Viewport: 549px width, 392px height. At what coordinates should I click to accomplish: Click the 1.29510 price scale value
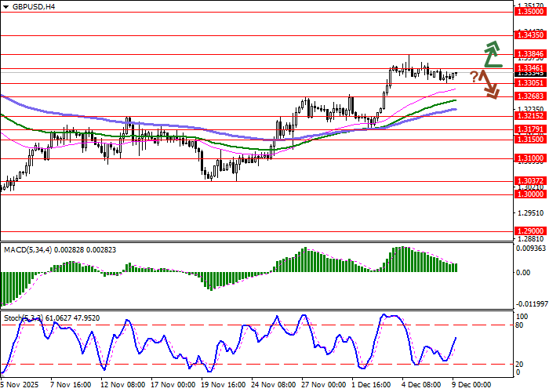[x=531, y=212]
